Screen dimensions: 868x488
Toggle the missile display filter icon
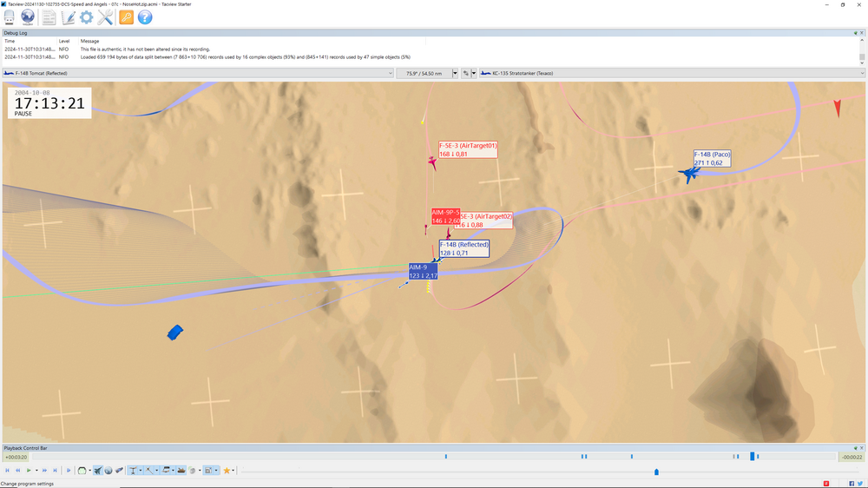tap(119, 471)
